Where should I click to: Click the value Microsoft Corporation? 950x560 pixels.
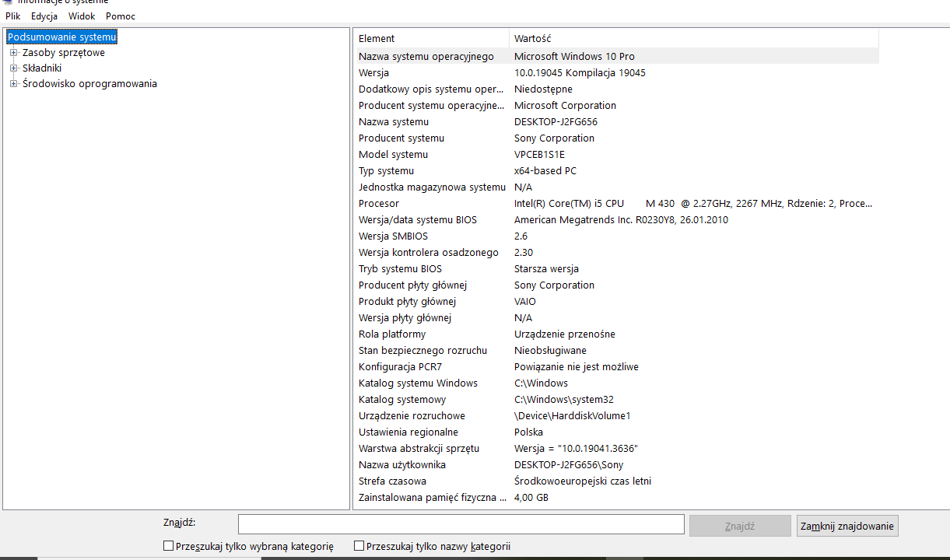point(565,105)
